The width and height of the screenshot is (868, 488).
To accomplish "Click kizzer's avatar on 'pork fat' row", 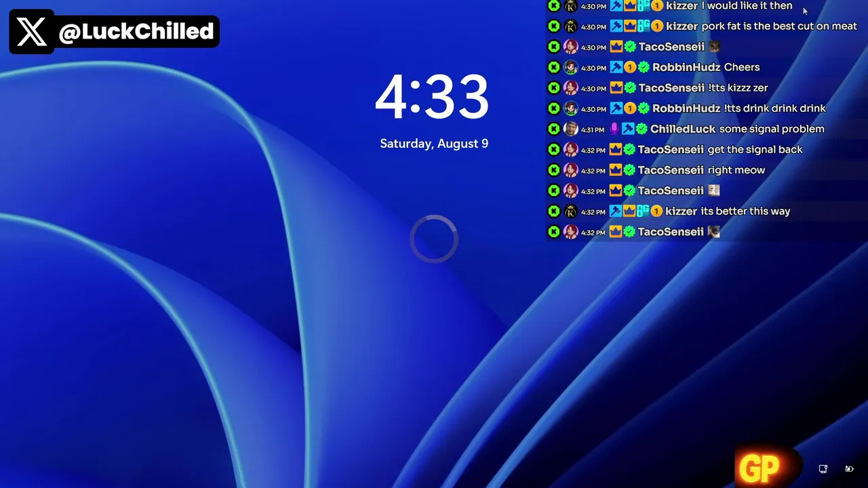I will coord(571,26).
